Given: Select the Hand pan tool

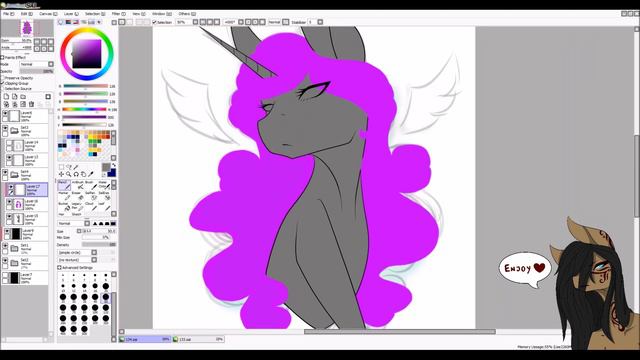Looking at the screenshot, I should (83, 174).
